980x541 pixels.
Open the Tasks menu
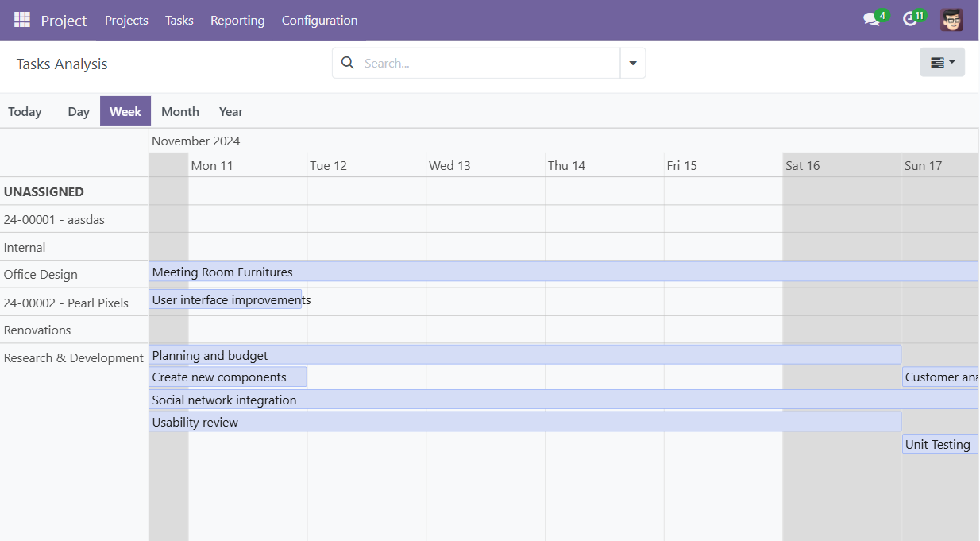[179, 20]
